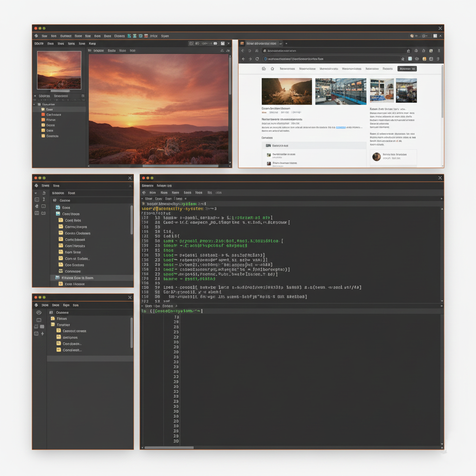The height and width of the screenshot is (476, 476).
Task: Click the globe icon in the bottom-left window sidebar
Action: point(39,312)
